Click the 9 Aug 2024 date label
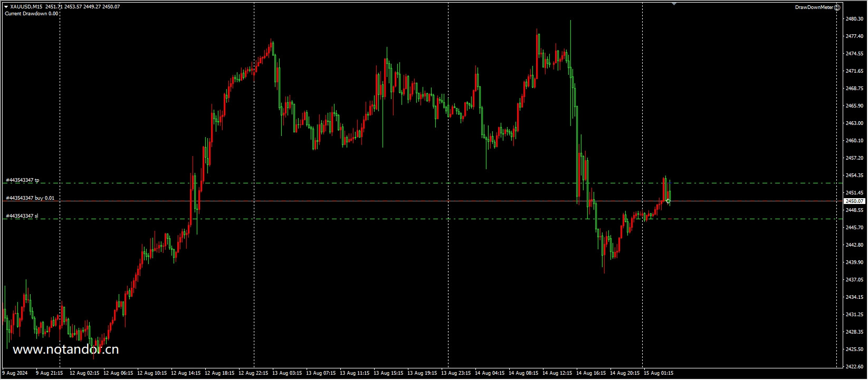The height and width of the screenshot is (380, 868). coord(14,373)
